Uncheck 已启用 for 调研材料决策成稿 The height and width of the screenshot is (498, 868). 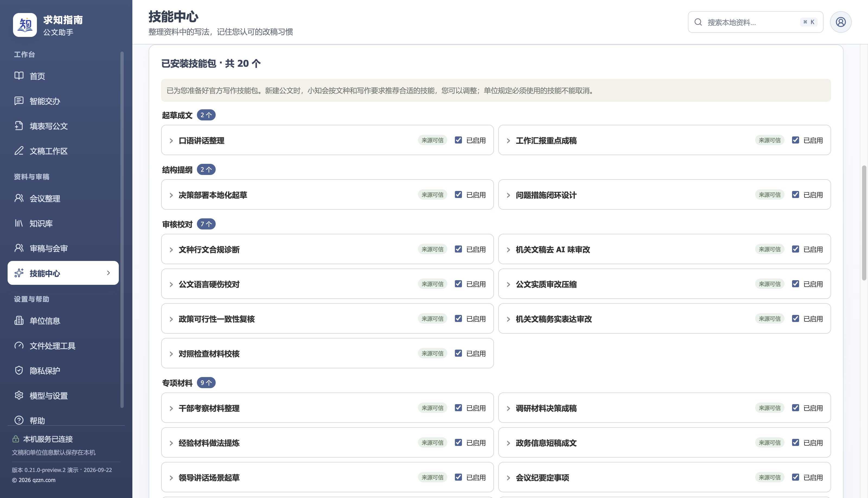[796, 408]
